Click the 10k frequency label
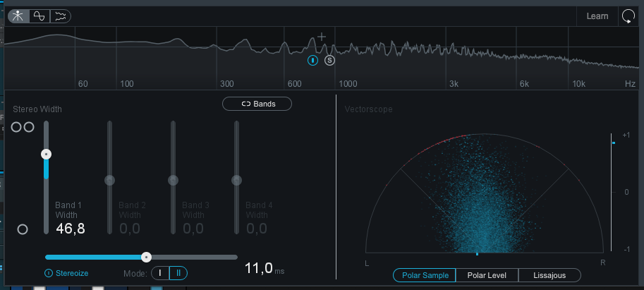 [x=578, y=84]
